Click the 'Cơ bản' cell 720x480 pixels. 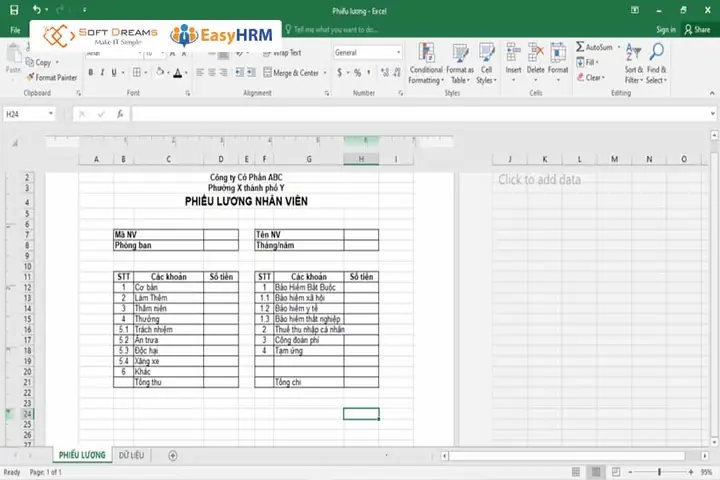coord(168,288)
